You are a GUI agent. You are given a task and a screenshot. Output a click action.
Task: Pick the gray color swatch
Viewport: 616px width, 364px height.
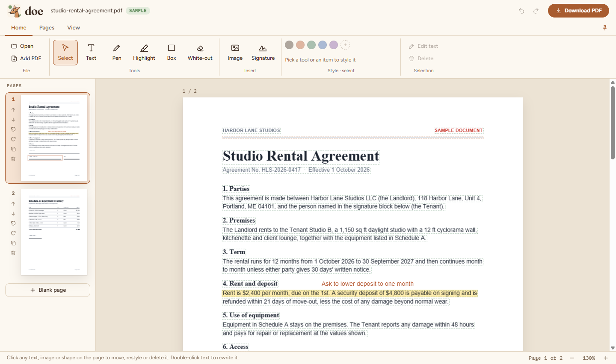(x=289, y=45)
